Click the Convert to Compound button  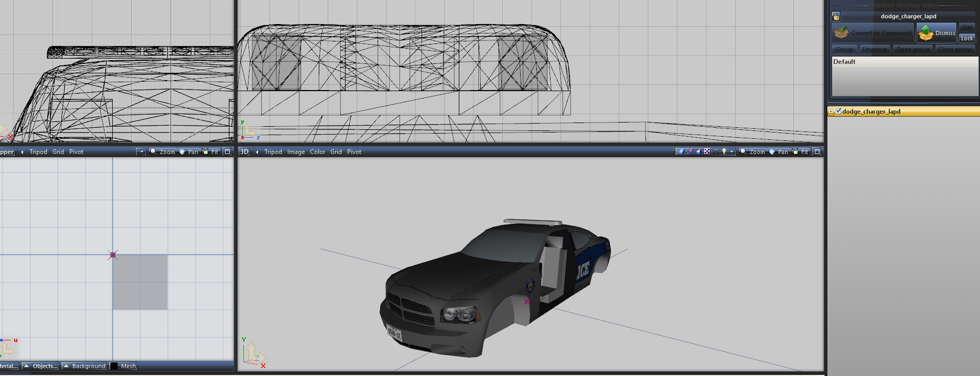(x=873, y=32)
